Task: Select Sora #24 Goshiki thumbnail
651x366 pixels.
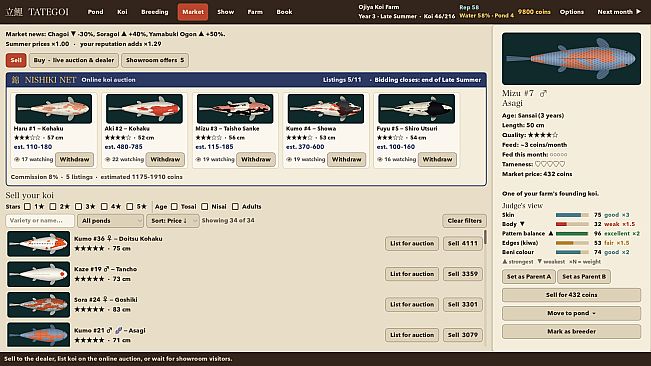Action: (x=39, y=305)
